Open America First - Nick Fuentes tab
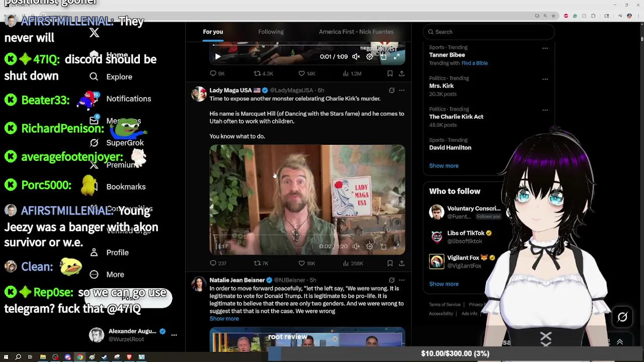This screenshot has width=644, height=362. click(356, 32)
